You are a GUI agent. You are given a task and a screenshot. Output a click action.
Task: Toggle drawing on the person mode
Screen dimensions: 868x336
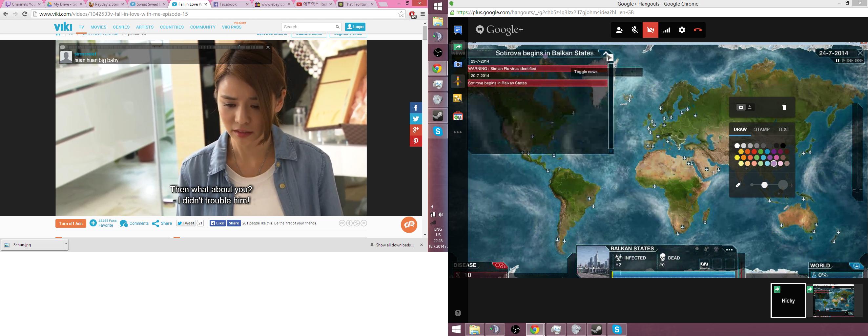(750, 108)
